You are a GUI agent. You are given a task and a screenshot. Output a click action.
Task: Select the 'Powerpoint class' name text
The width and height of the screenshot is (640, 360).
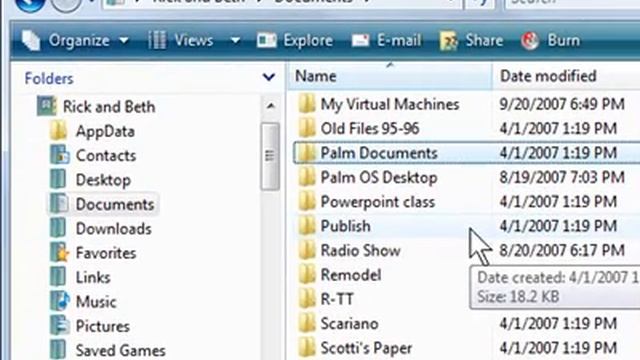click(x=378, y=202)
